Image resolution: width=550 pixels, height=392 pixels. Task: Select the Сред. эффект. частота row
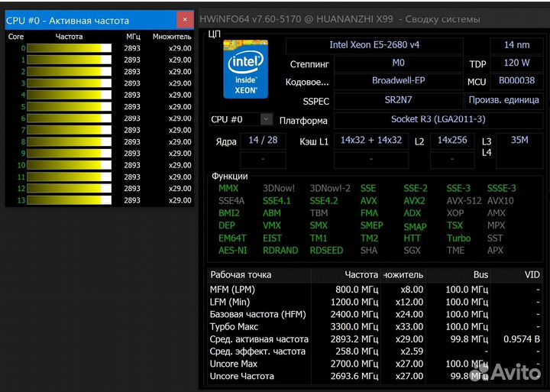tap(374, 352)
